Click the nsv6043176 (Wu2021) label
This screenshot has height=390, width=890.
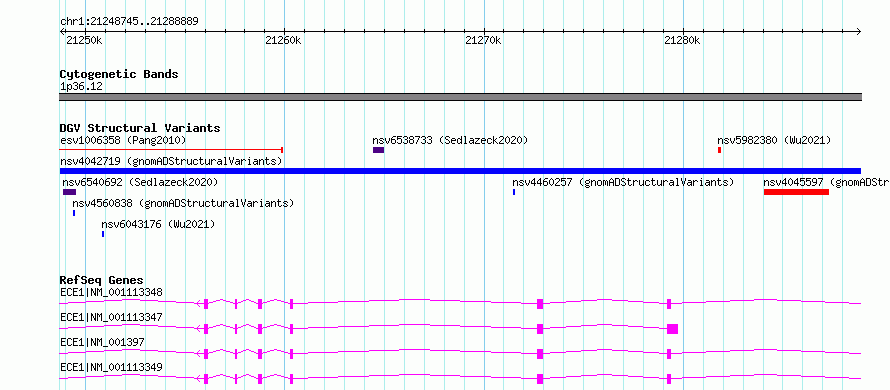click(x=158, y=225)
